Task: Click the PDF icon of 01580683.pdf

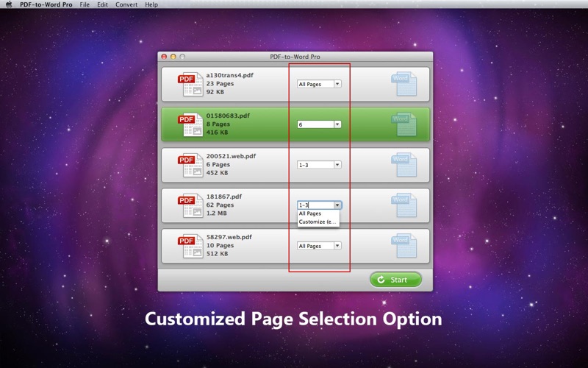Action: click(x=190, y=124)
